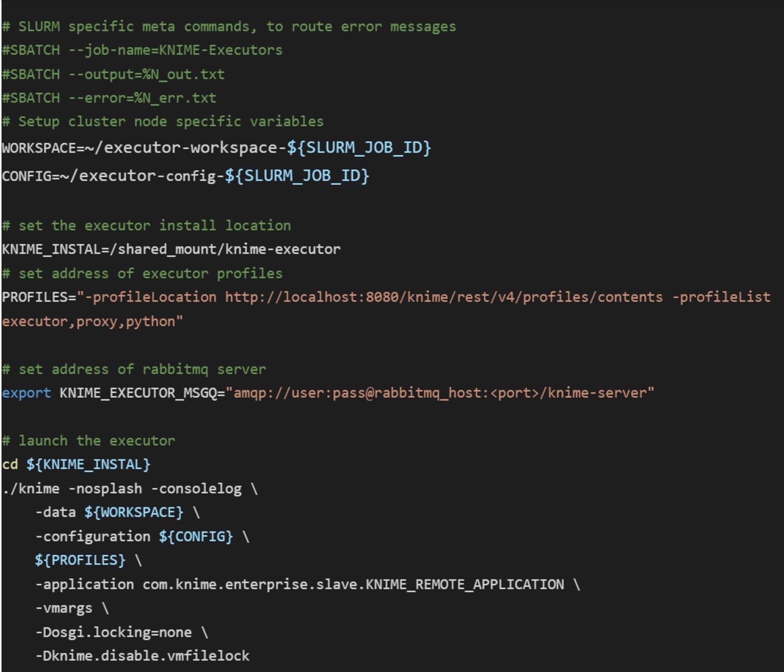Click the 'PROFILES=' variable name
784x672 pixels.
point(39,297)
